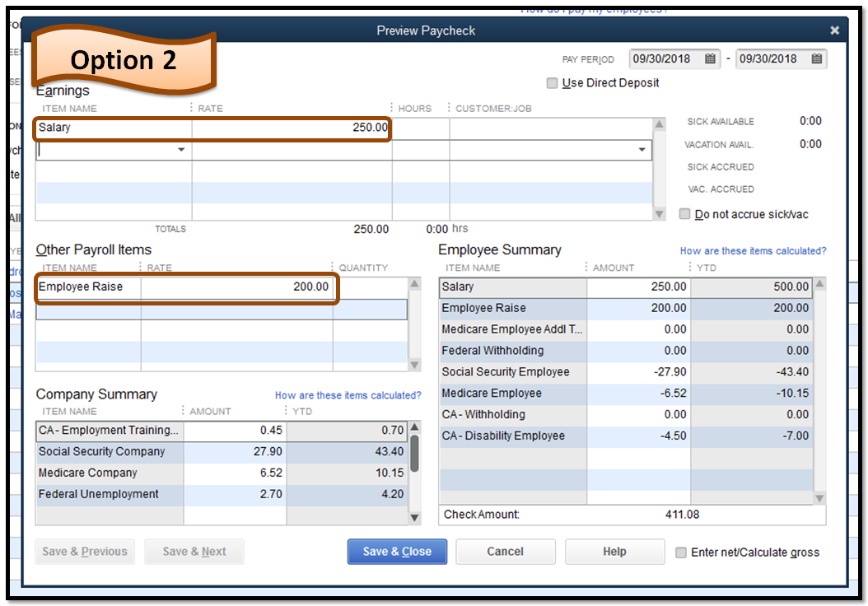Click Save & Close
This screenshot has width=868, height=606.
397,552
